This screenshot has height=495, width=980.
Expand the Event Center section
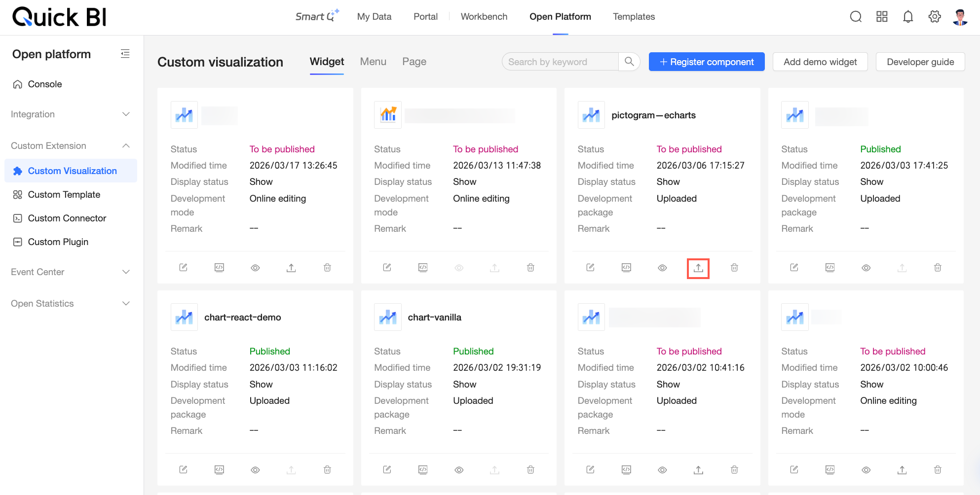71,272
